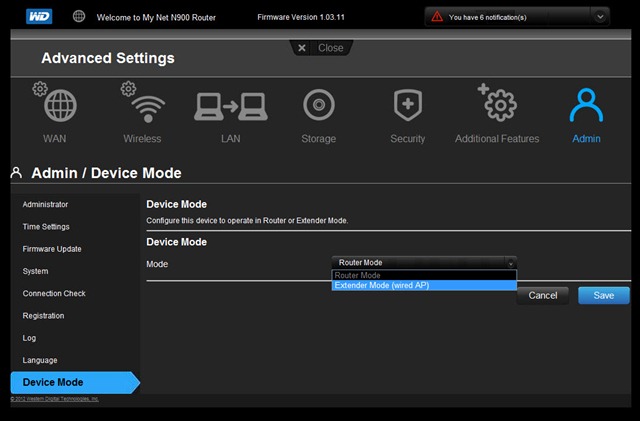Click the Close label of Advanced Settings

[x=331, y=48]
